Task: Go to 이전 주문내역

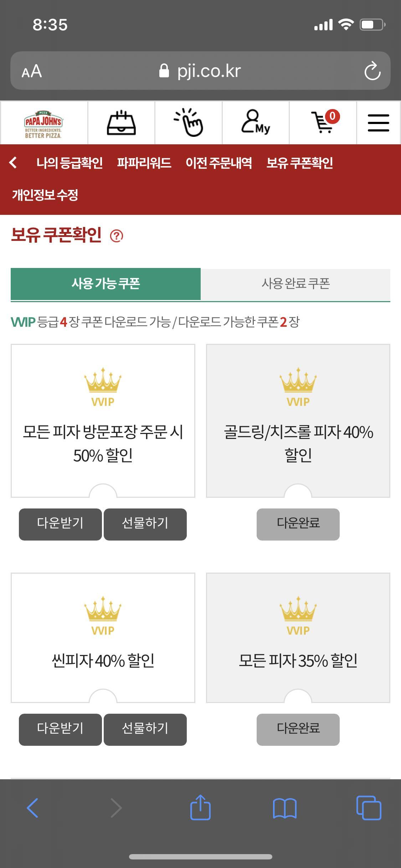Action: pos(219,163)
